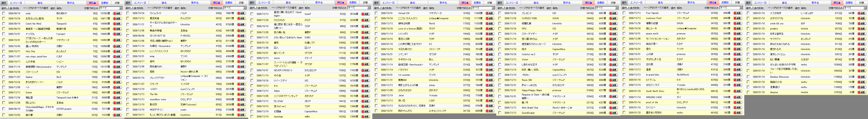Check the box for Bamboo Blossoms
This screenshot has height=119, width=868.
tap(748, 77)
